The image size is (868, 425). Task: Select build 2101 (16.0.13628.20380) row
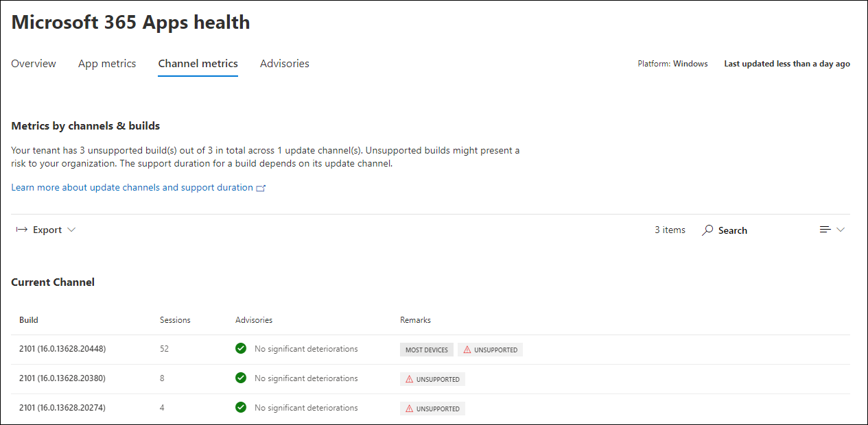(430, 378)
